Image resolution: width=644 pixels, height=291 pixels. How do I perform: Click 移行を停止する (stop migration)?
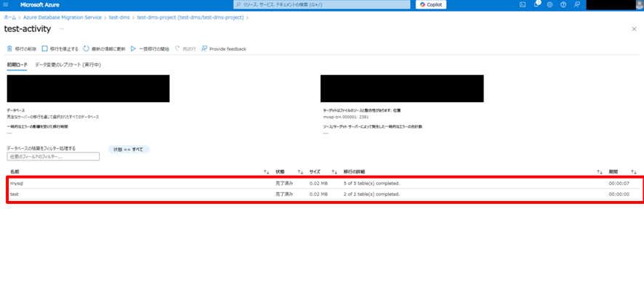tap(60, 49)
